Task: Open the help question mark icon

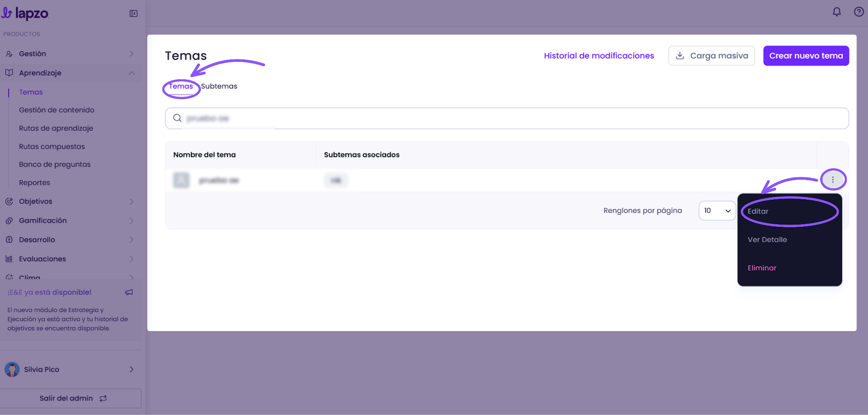Action: click(x=859, y=12)
